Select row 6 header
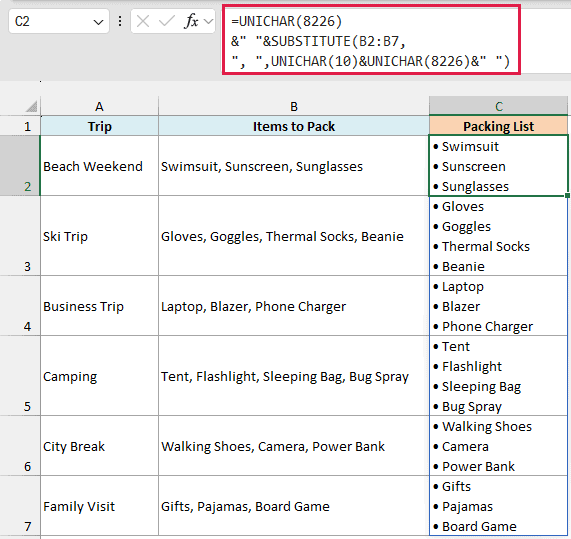The width and height of the screenshot is (571, 539). (20, 445)
